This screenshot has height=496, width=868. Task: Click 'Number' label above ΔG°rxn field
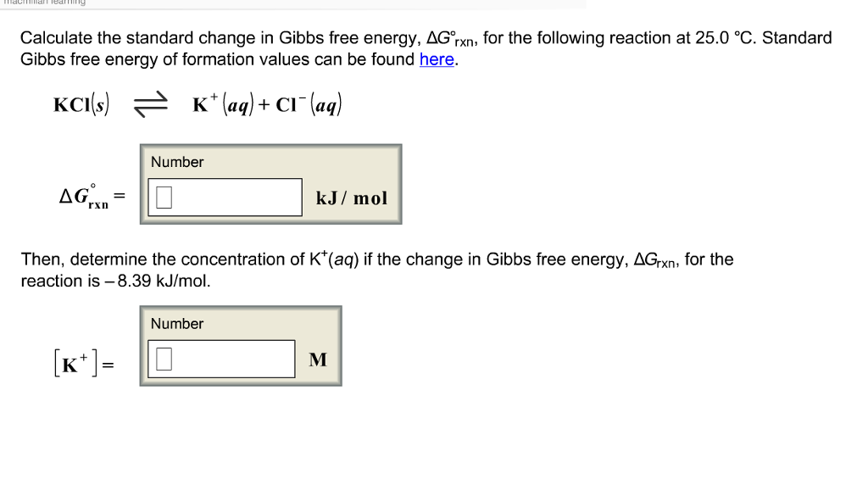177,162
